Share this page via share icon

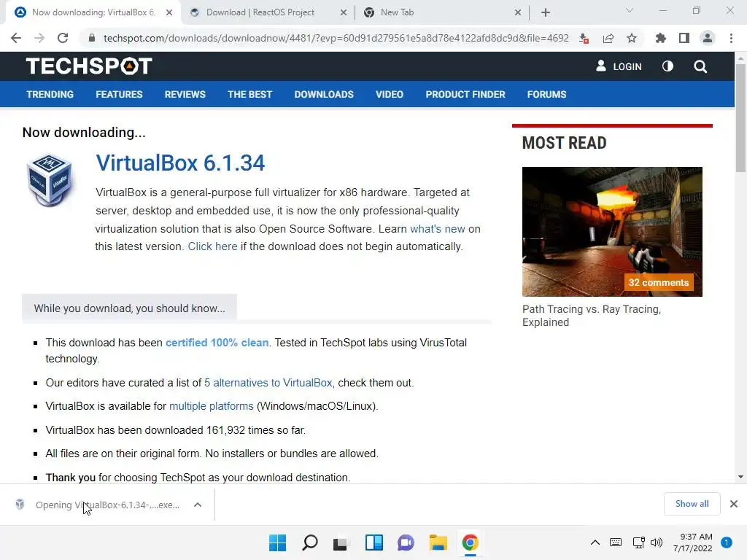coord(608,38)
